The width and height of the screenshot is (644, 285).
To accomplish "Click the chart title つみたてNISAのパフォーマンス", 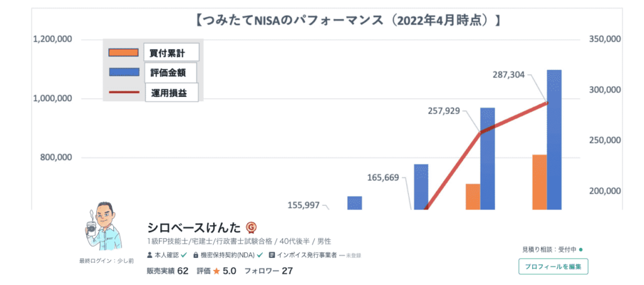I will (348, 21).
